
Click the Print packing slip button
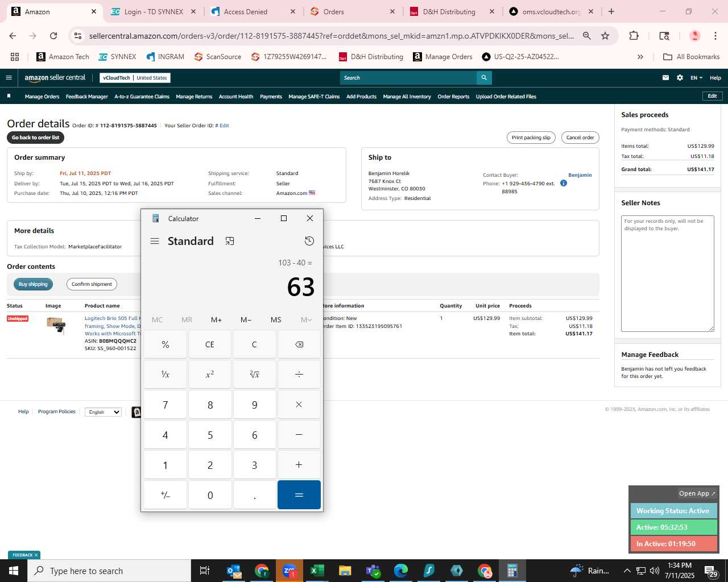pos(531,138)
